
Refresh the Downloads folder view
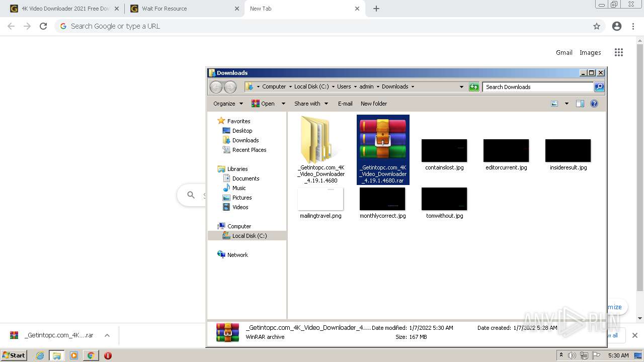pyautogui.click(x=474, y=87)
